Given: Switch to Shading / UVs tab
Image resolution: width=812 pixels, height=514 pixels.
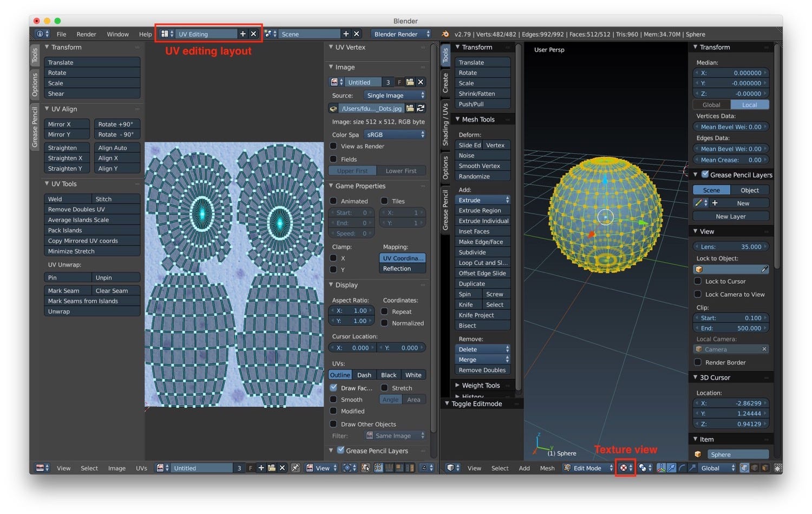Looking at the screenshot, I should click(446, 123).
